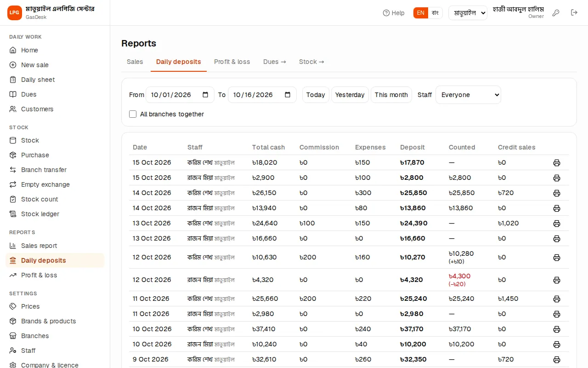This screenshot has width=588, height=368.
Task: Open the Staff Everyone dropdown
Action: (468, 95)
